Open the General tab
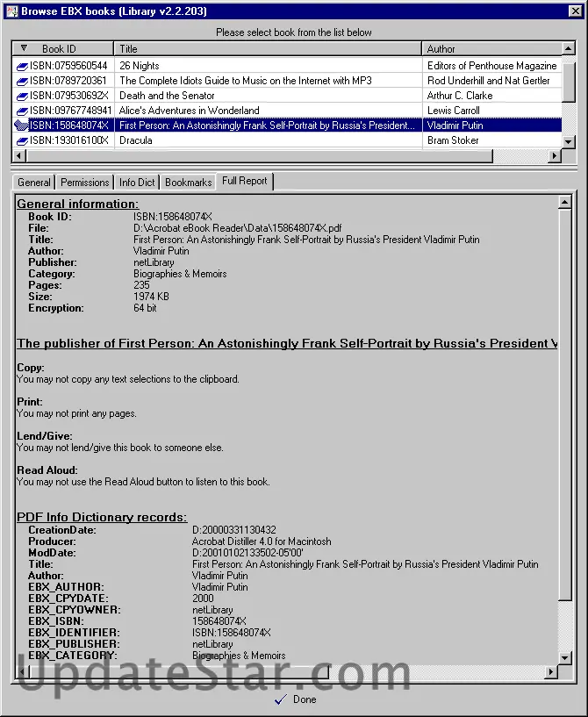 34,183
